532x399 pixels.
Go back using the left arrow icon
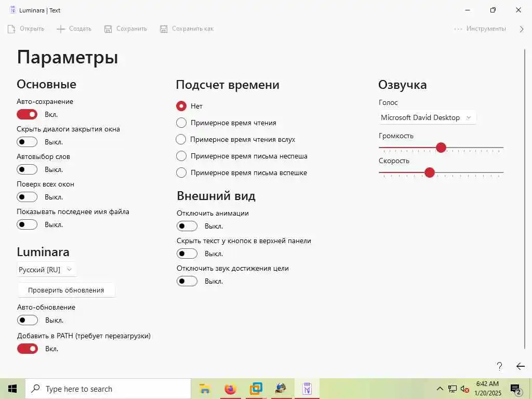tap(521, 366)
